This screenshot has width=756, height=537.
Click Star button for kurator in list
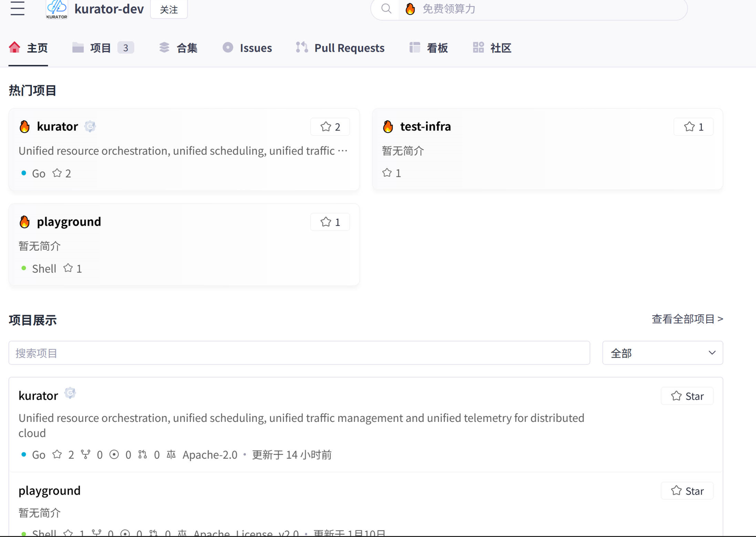[x=687, y=396]
